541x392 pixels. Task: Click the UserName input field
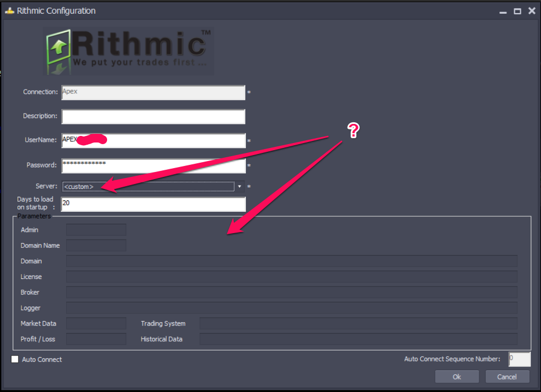coord(153,141)
